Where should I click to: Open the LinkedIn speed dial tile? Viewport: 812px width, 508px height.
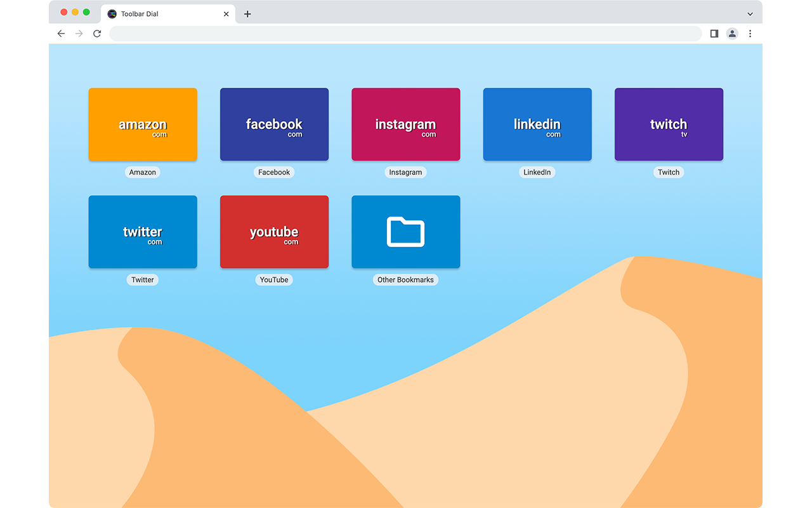click(x=537, y=124)
